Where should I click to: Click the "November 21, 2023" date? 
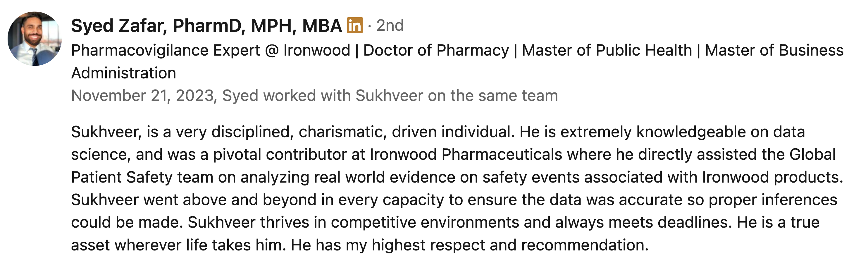[x=142, y=96]
